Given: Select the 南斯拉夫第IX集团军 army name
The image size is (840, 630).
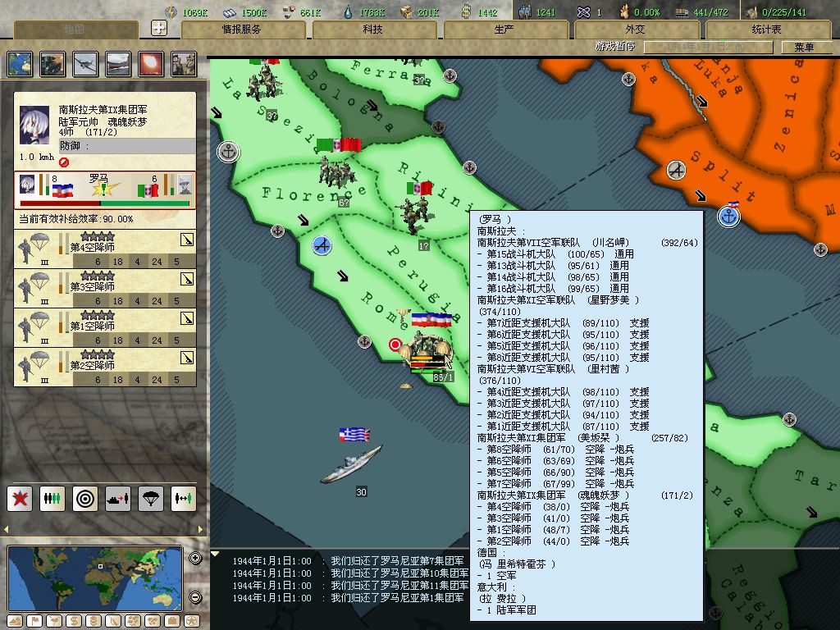Looking at the screenshot, I should pos(103,110).
